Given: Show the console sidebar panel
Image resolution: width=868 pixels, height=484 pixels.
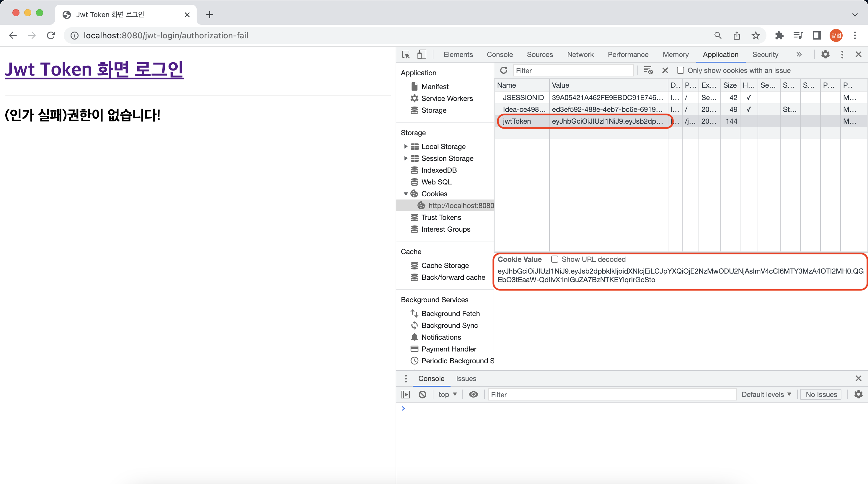Looking at the screenshot, I should [405, 394].
